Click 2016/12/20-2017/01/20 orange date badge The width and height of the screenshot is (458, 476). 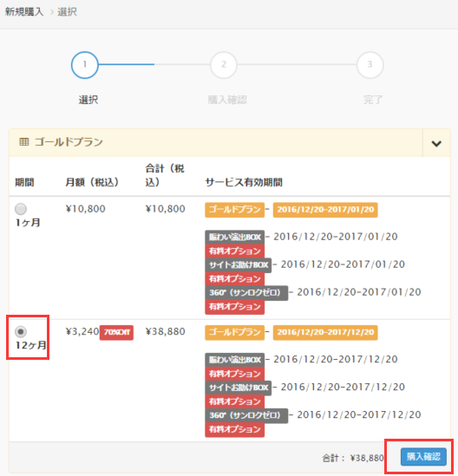point(325,210)
